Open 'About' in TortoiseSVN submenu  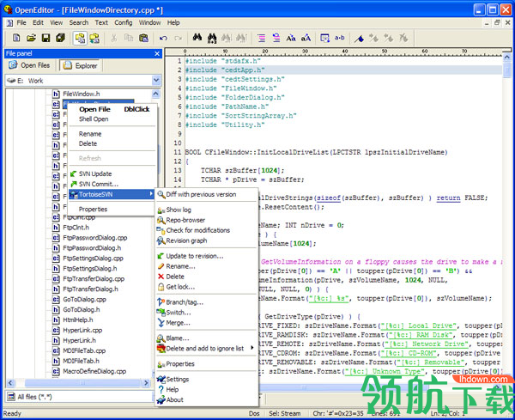pyautogui.click(x=205, y=399)
